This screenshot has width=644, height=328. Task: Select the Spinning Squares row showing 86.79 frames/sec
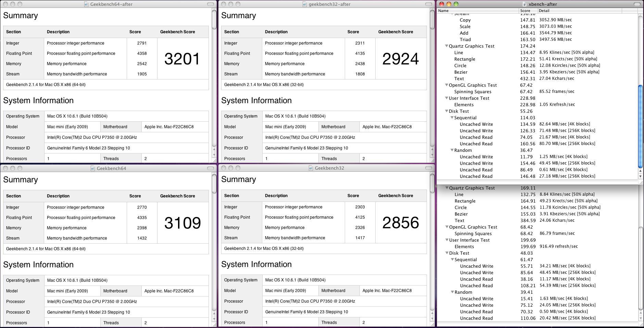(538, 233)
